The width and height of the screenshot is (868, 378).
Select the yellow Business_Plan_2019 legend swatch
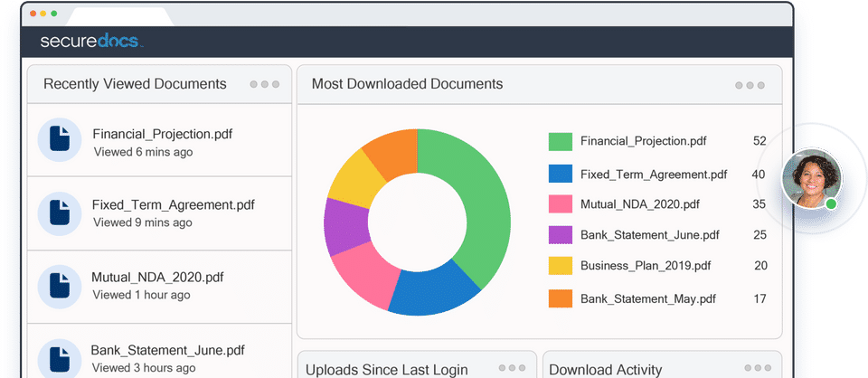click(x=561, y=266)
